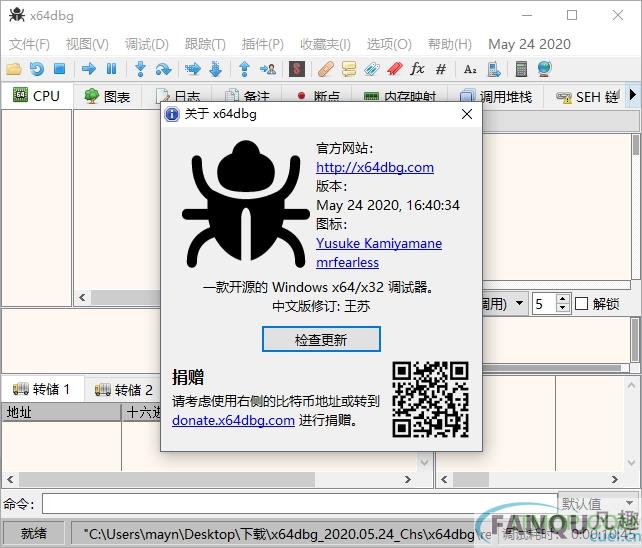Click the Step over icon
The image size is (642, 548).
point(163,69)
